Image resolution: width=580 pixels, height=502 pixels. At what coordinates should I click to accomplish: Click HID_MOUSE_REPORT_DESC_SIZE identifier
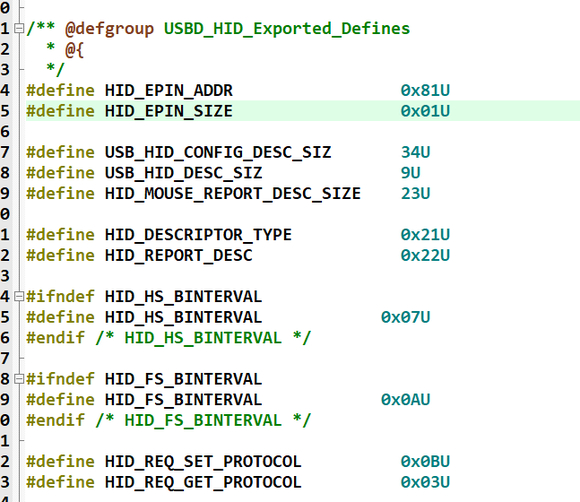click(233, 194)
